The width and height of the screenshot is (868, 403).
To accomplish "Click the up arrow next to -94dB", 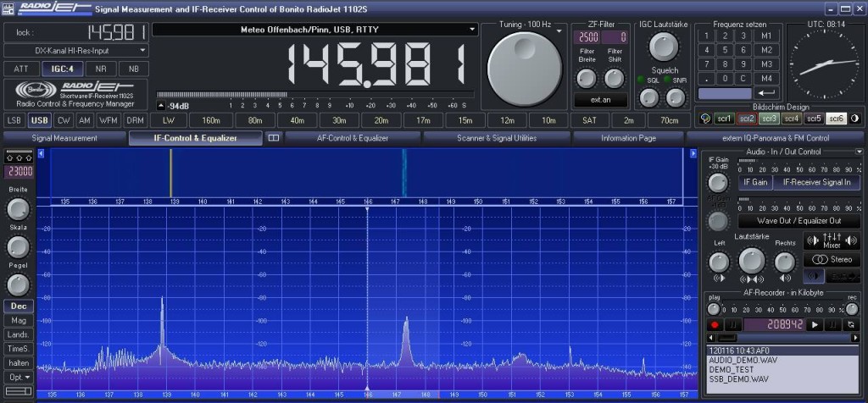I will pyautogui.click(x=161, y=106).
